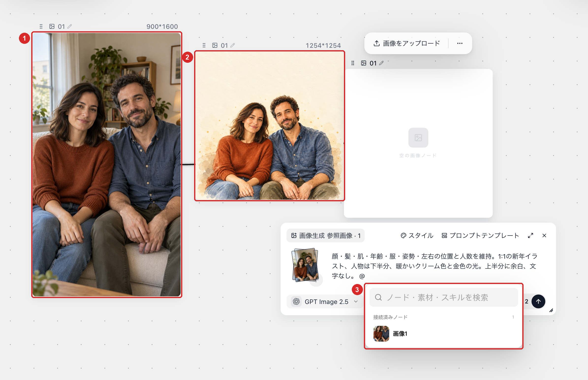Click the 01 name of the empty image node
Screen dimensions: 588x380
tap(373, 63)
